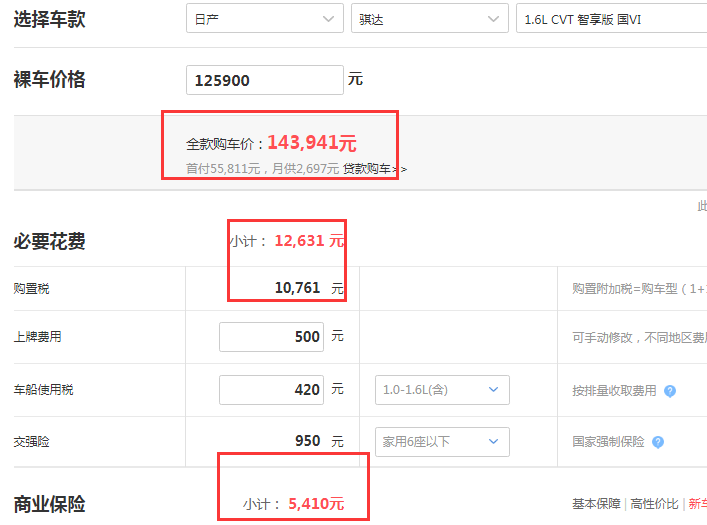Screen dimensions: 707x525
Task: Click the blue chevron in displacement dropdown
Action: tap(494, 390)
